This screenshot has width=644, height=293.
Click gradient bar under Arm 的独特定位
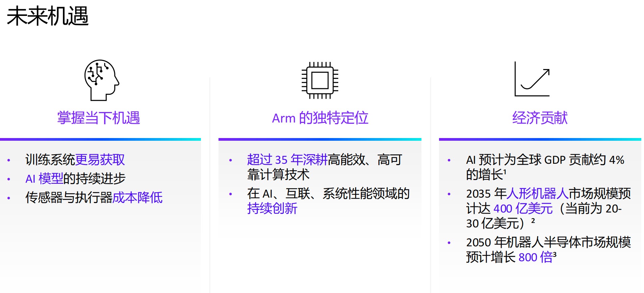(320, 139)
